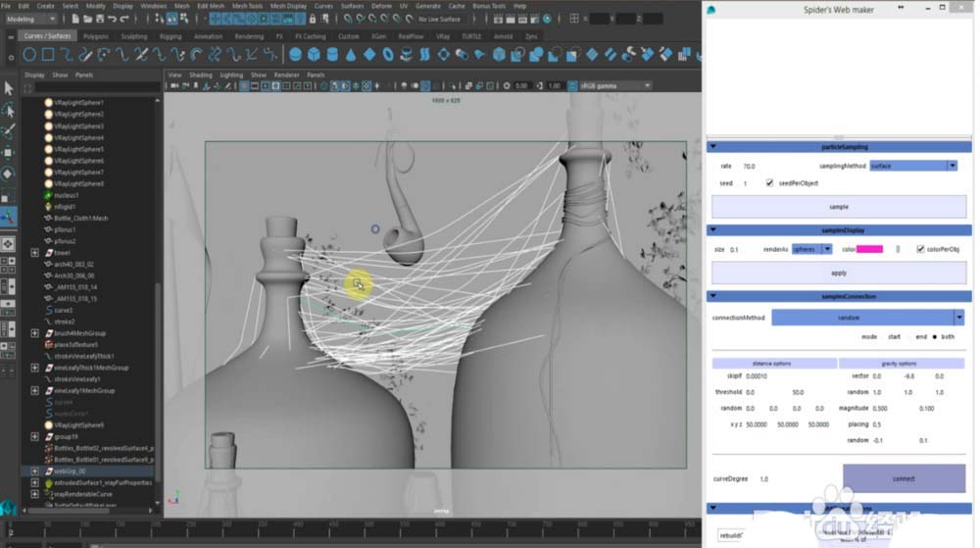Toggle the colorPerObj checkbox
Viewport: 980px width, 548px height.
pos(919,249)
